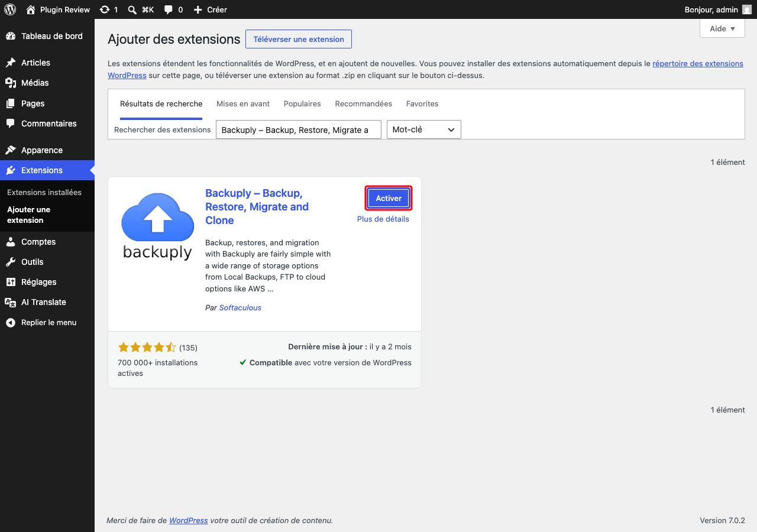The width and height of the screenshot is (757, 532).
Task: Switch to Populaires tab
Action: point(302,103)
